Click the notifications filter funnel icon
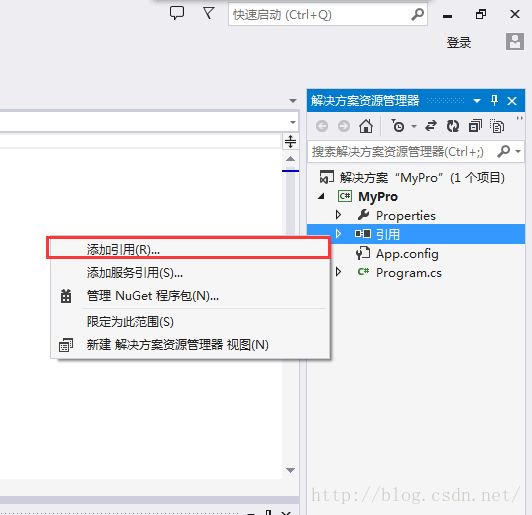Image resolution: width=532 pixels, height=515 pixels. tap(208, 14)
